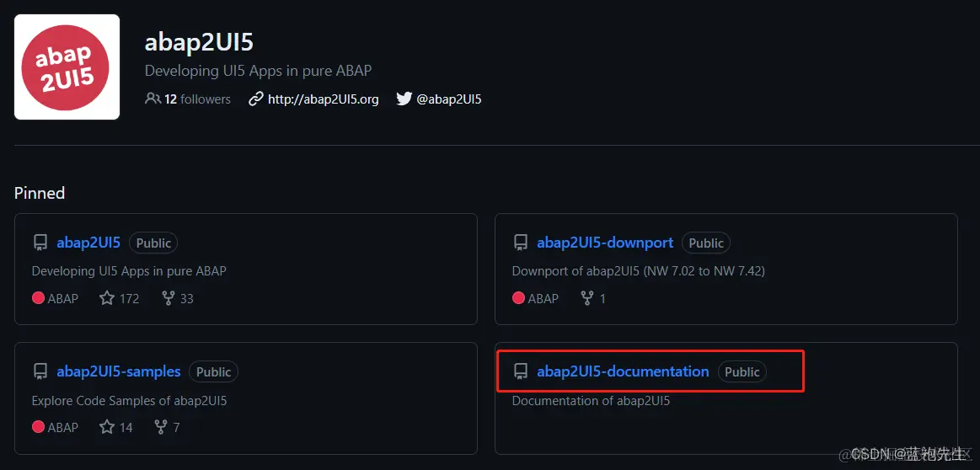980x470 pixels.
Task: Click the Public badge on abap2UI5-documentation
Action: 742,372
